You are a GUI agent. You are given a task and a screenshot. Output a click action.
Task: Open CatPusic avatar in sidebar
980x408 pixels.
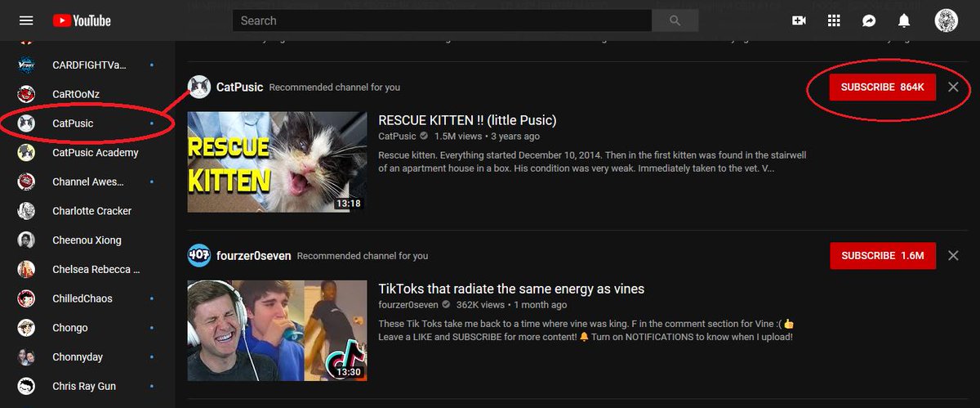pos(26,123)
